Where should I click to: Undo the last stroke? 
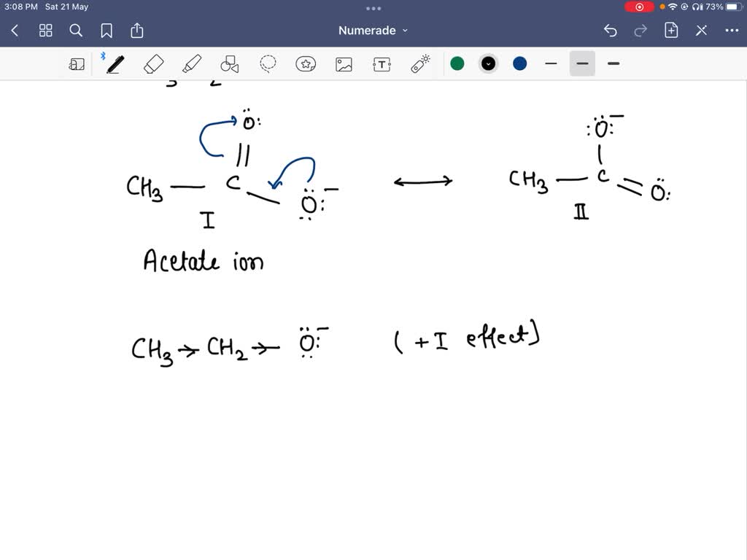(611, 30)
